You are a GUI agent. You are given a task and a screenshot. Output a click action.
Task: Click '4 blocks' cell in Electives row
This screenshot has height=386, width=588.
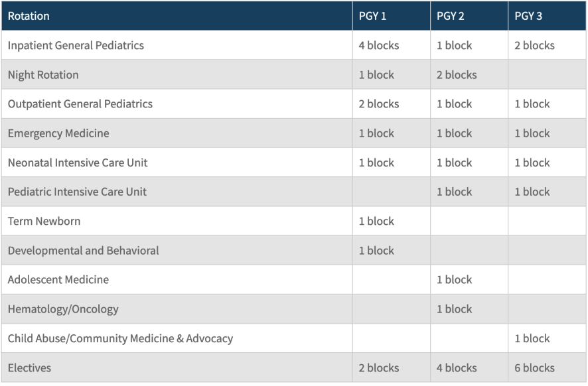(457, 367)
